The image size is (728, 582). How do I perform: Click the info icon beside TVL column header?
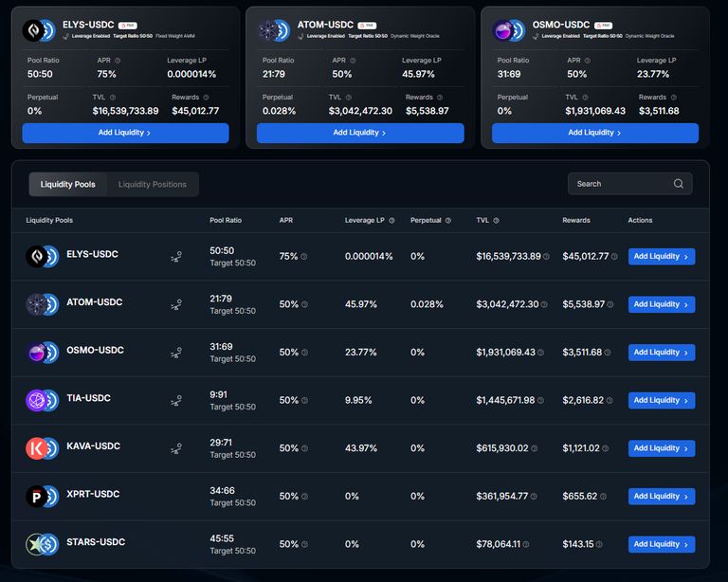pyautogui.click(x=496, y=221)
